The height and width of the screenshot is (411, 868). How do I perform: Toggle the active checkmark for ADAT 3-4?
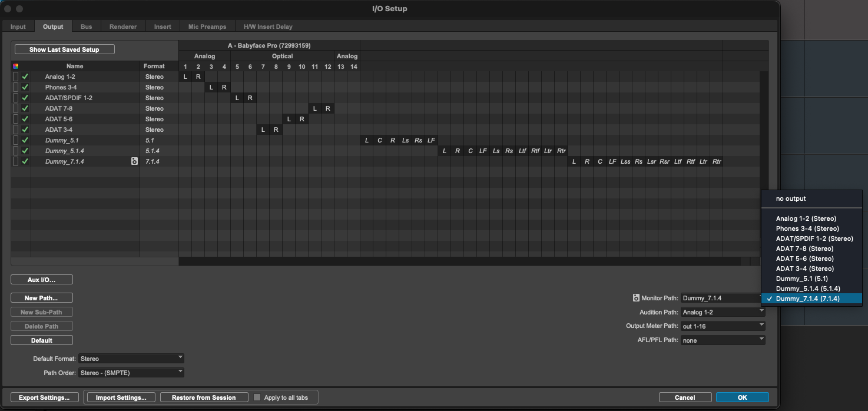point(25,130)
